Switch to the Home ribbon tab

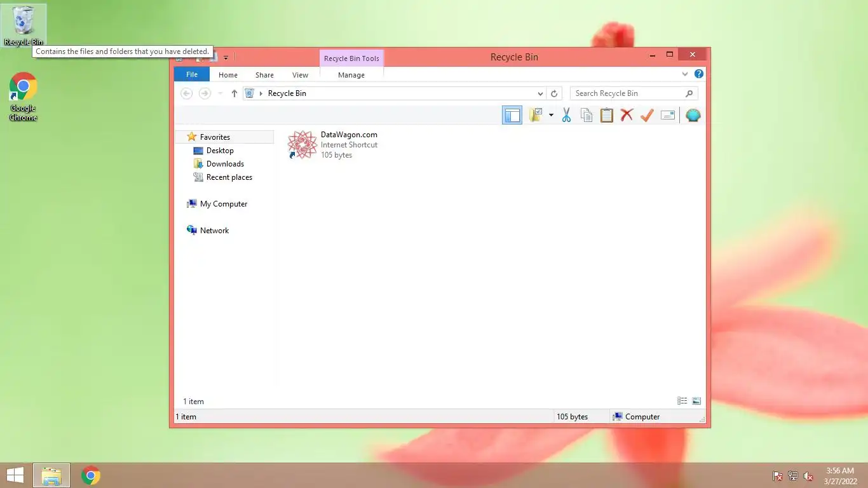coord(228,75)
